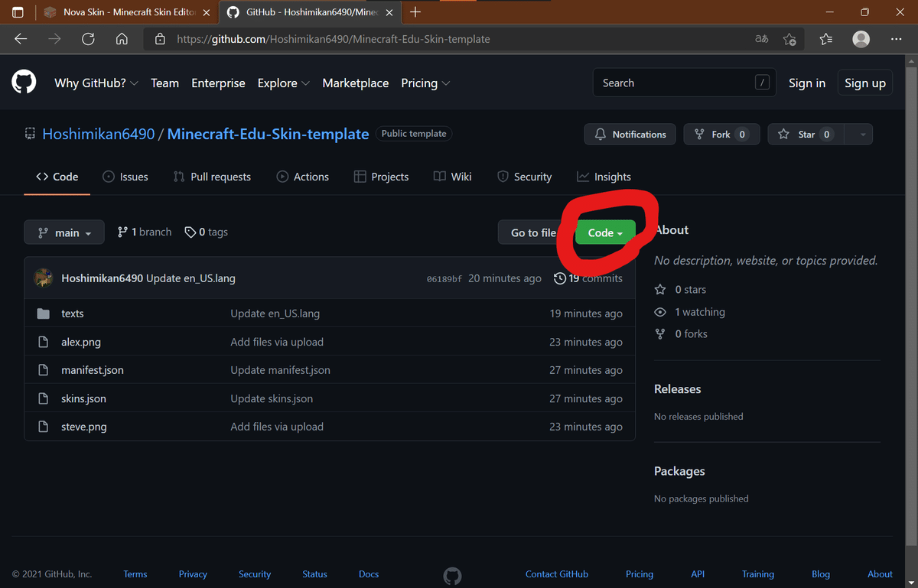Reload the page with refresh icon

[x=88, y=39]
